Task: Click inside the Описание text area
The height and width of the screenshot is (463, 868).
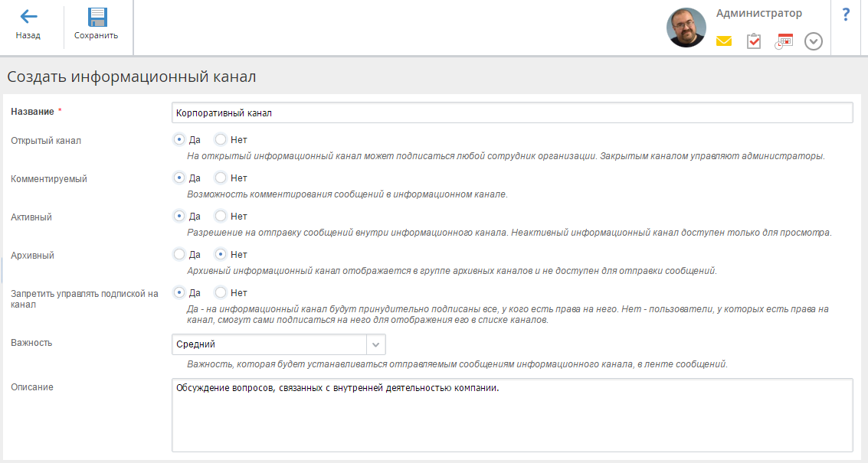Action: pos(512,416)
